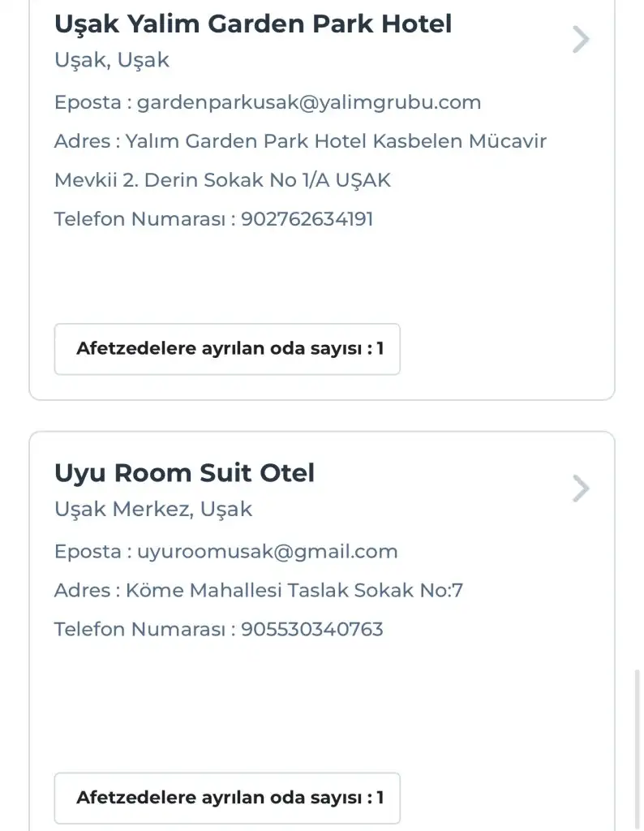The image size is (644, 831).
Task: Expand Uyu Room Suit Otel details arrow
Action: pos(580,489)
